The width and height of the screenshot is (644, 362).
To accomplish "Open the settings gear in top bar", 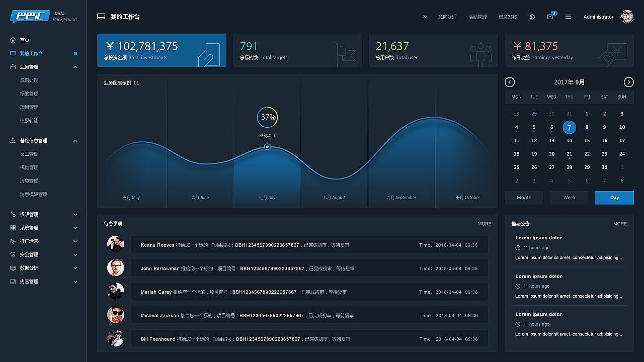I will 532,17.
